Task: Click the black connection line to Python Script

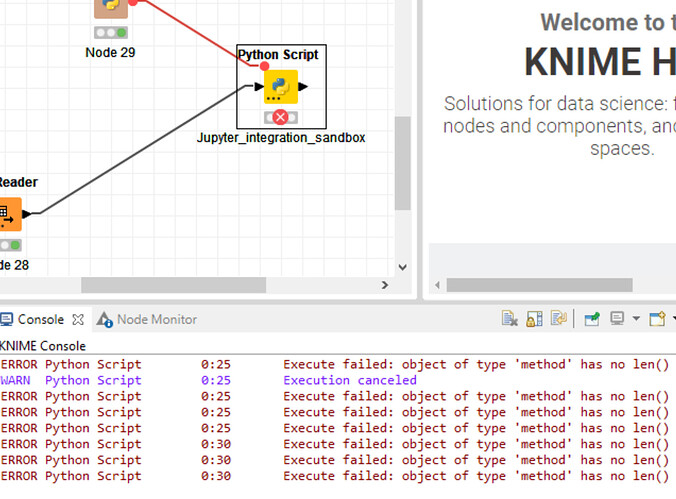Action: (x=142, y=150)
